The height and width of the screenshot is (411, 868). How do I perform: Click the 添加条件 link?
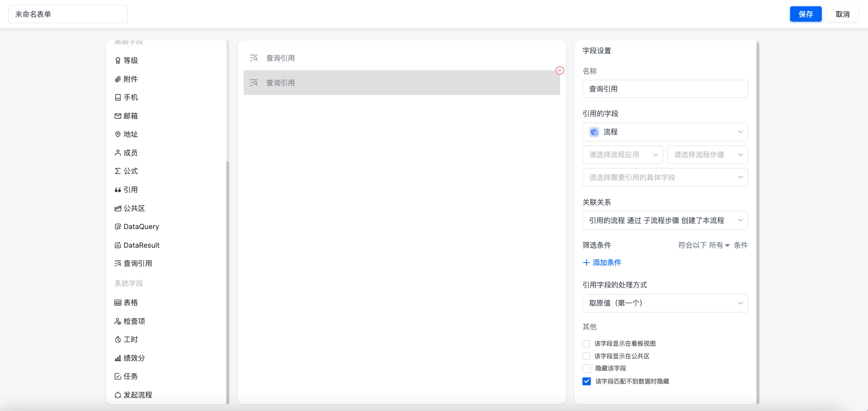602,263
